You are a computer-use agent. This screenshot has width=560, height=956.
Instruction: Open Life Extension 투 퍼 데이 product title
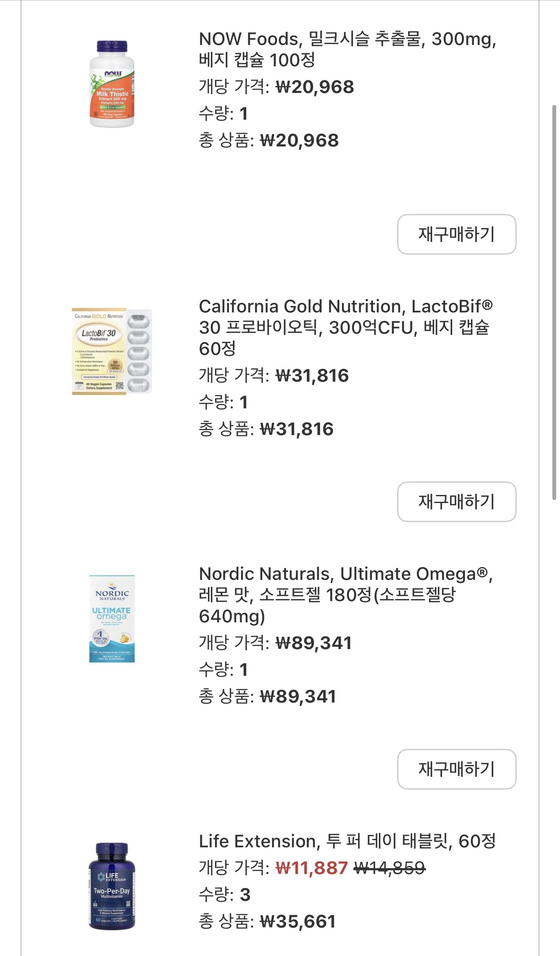[x=347, y=841]
